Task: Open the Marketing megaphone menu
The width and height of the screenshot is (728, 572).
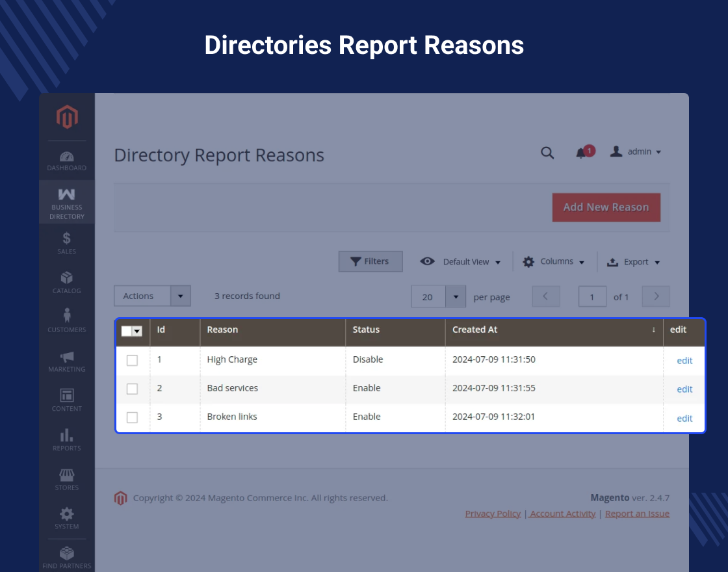Action: pyautogui.click(x=67, y=361)
